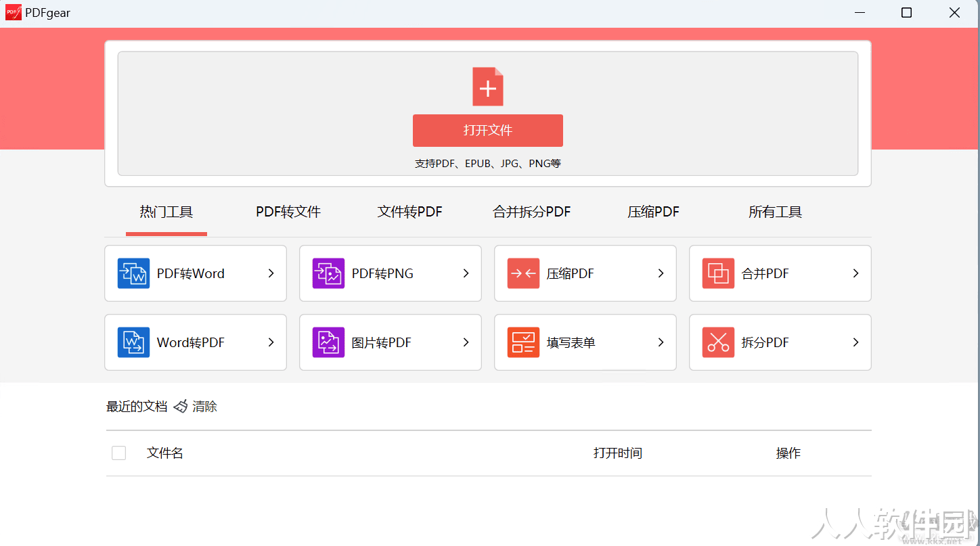
Task: Expand the 拆分PDF card chevron
Action: pyautogui.click(x=855, y=342)
